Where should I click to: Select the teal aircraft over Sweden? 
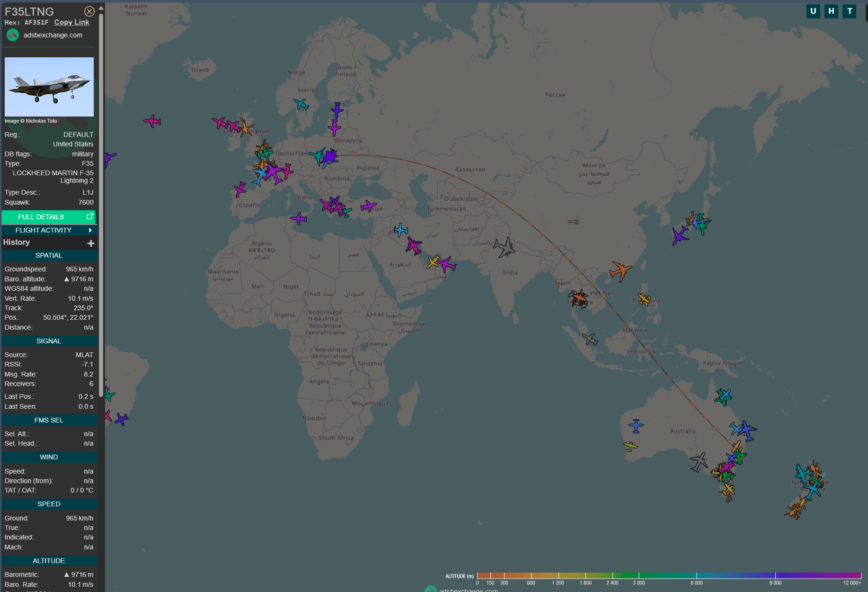point(301,104)
